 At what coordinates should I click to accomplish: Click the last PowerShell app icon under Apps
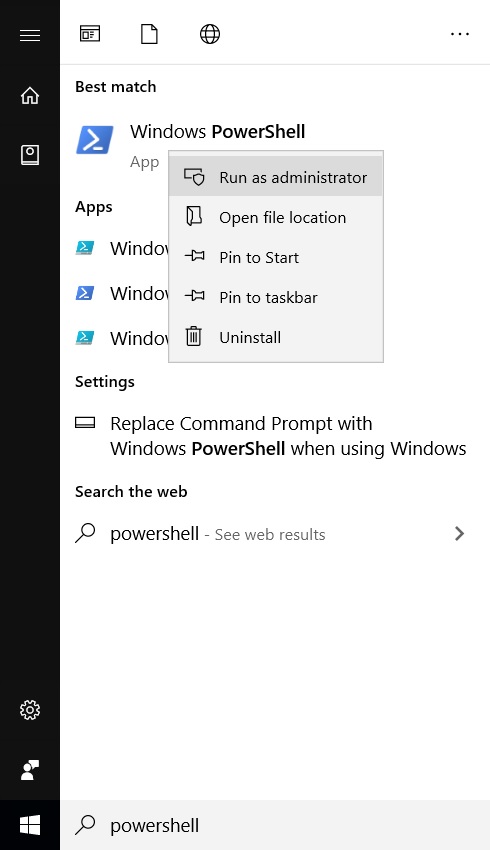point(85,338)
